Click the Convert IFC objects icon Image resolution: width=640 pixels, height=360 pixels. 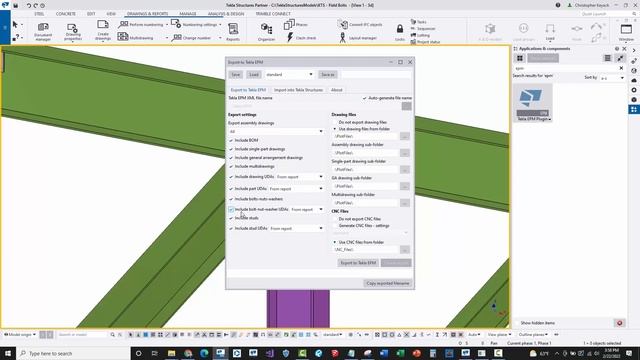[x=342, y=24]
